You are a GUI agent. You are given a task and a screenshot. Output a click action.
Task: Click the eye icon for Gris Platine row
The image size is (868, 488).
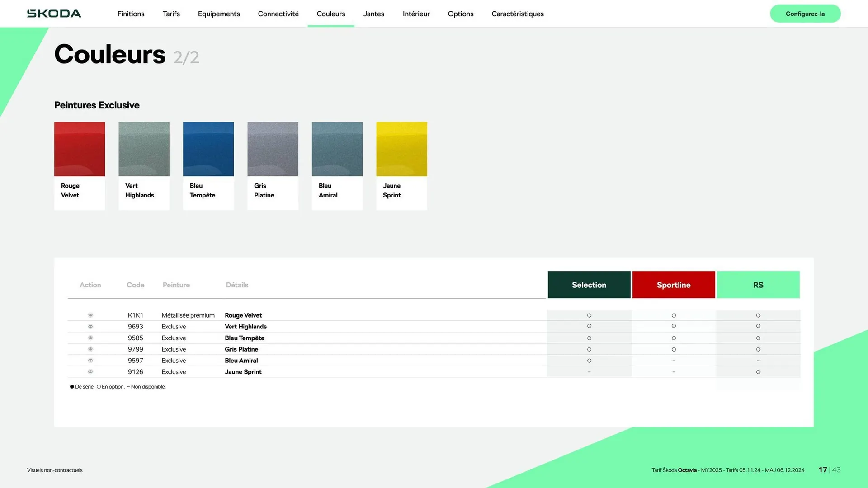click(x=90, y=349)
